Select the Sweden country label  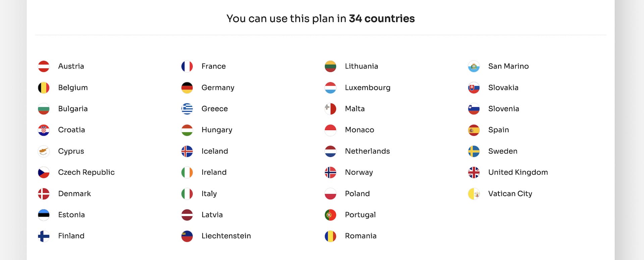click(503, 151)
